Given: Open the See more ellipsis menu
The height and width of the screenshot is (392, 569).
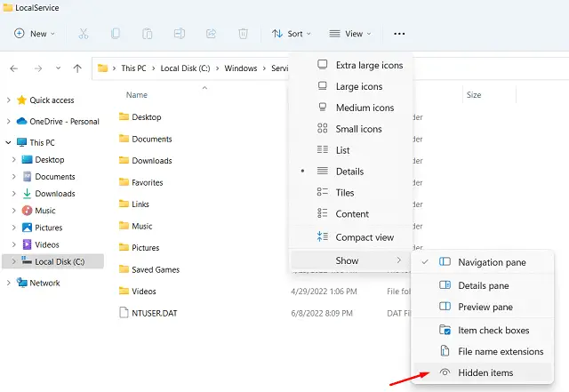Looking at the screenshot, I should [x=399, y=34].
